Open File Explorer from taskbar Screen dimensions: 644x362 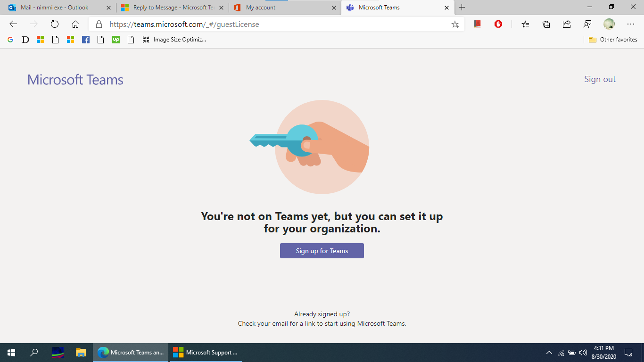pyautogui.click(x=81, y=353)
